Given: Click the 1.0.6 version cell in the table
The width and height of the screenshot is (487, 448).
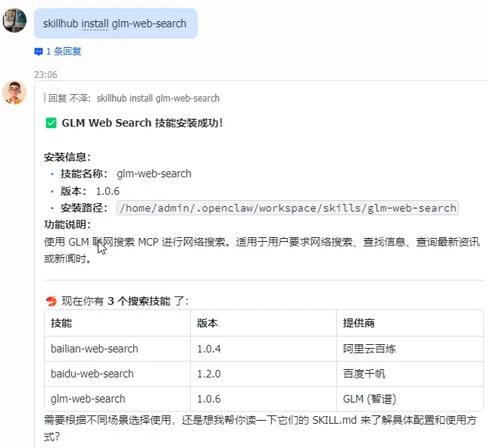Looking at the screenshot, I should click(264, 399).
